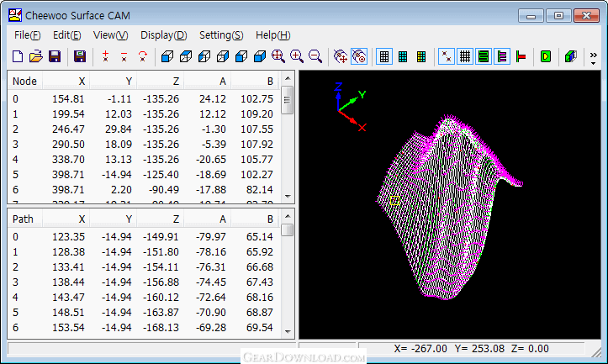Click the remove node minus icon
This screenshot has height=364, width=608.
(x=124, y=56)
